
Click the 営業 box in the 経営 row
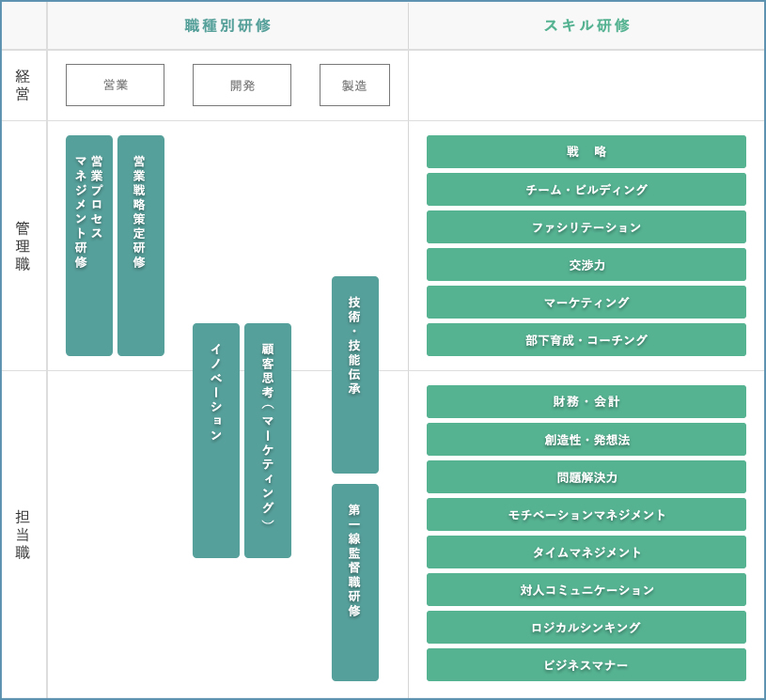[x=116, y=85]
